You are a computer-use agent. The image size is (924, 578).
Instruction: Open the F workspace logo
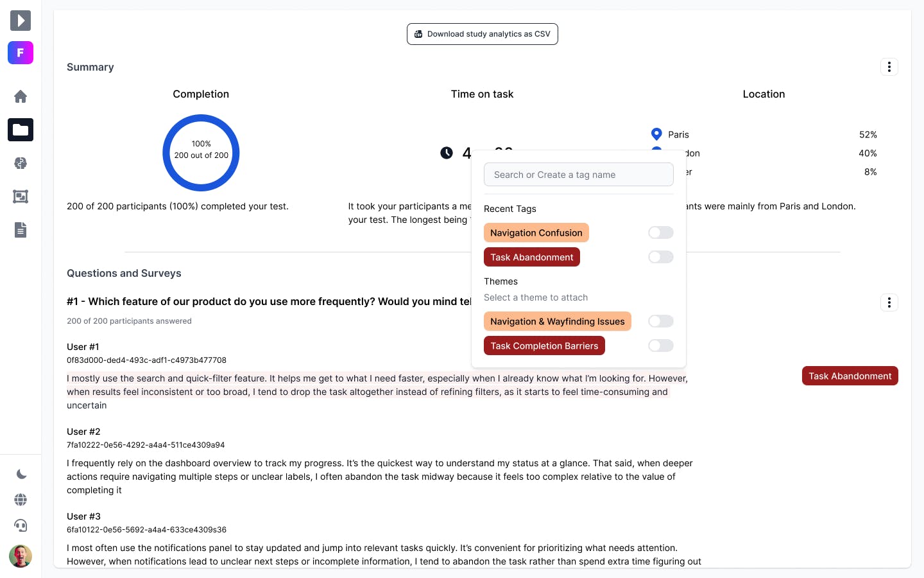tap(21, 53)
